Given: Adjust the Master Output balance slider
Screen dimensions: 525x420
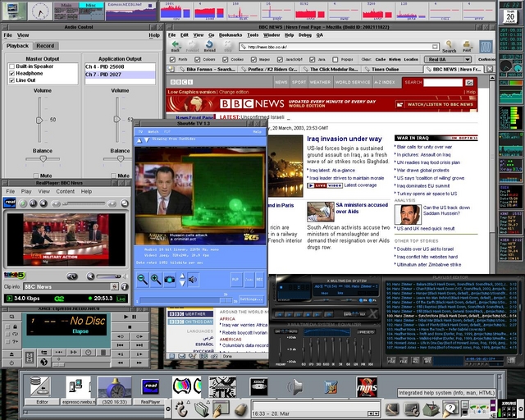Looking at the screenshot, I should (43, 159).
